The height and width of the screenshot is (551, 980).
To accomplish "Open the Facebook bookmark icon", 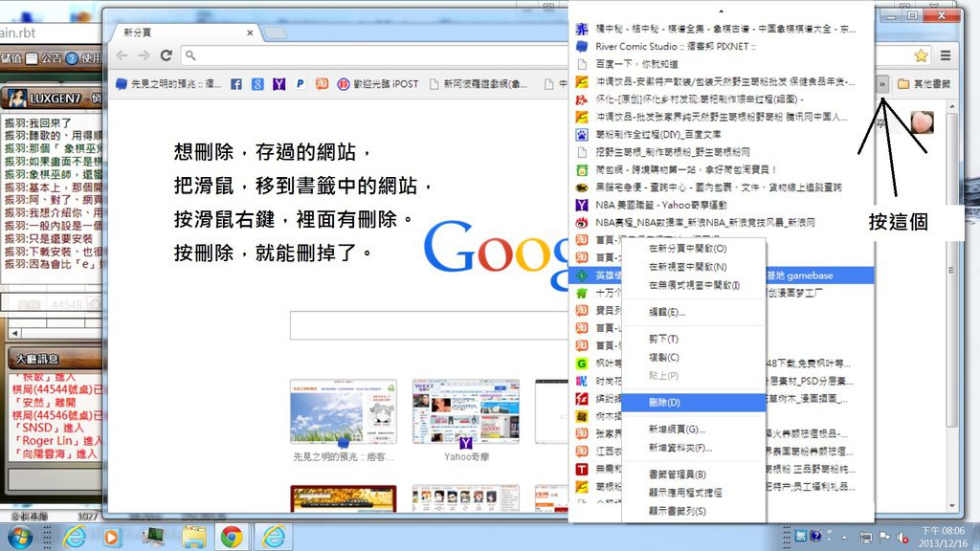I will [x=236, y=84].
